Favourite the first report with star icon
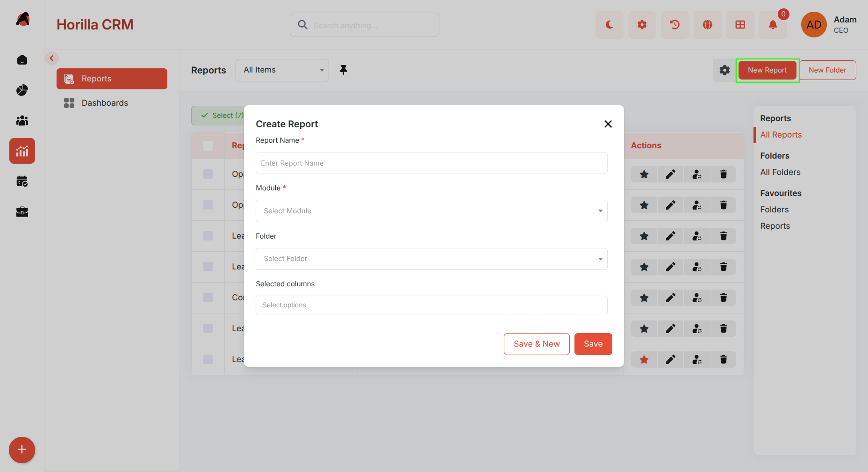This screenshot has width=868, height=472. [644, 174]
